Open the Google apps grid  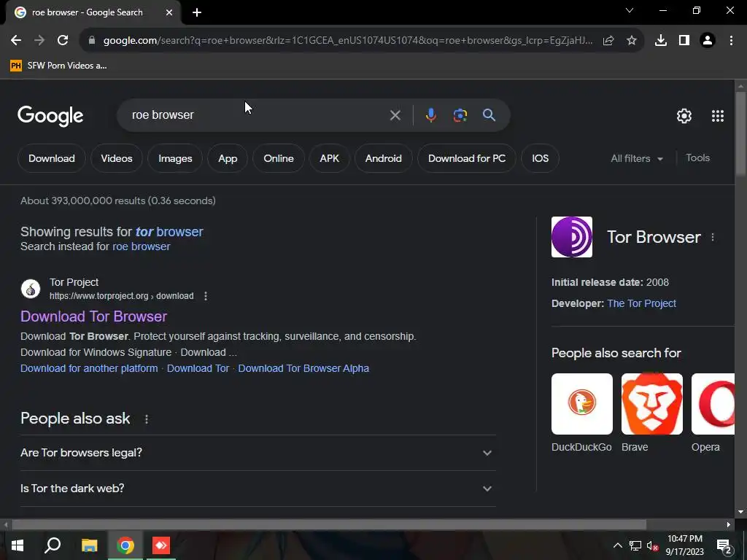point(718,116)
